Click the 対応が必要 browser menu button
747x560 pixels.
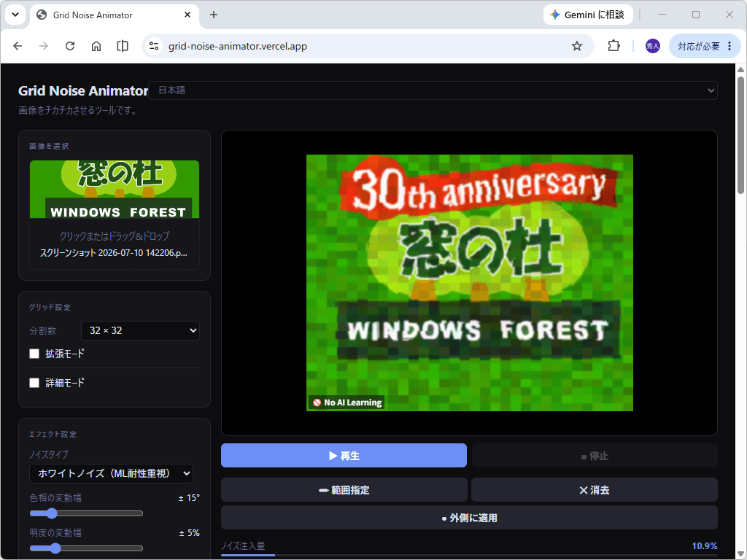(705, 46)
